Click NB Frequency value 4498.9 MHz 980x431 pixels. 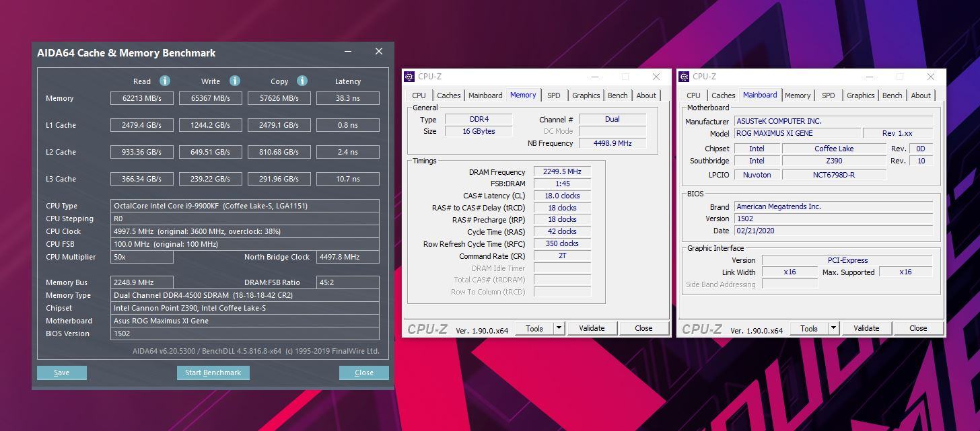(612, 143)
